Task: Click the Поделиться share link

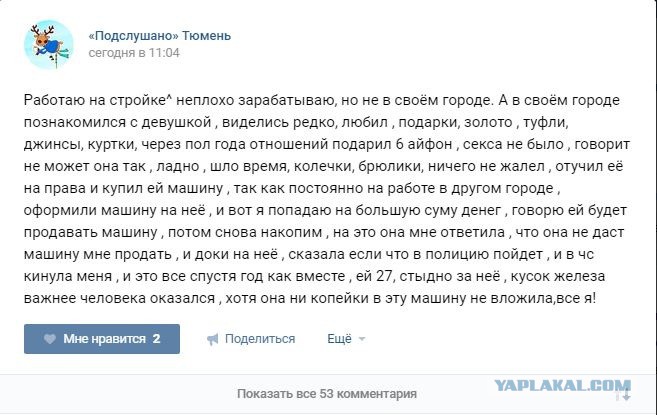Action: pyautogui.click(x=260, y=338)
